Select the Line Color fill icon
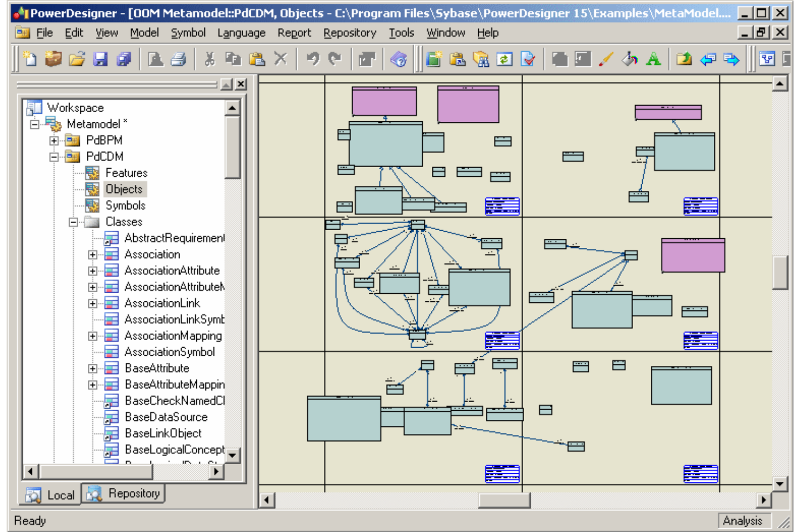This screenshot has width=798, height=532. point(629,60)
